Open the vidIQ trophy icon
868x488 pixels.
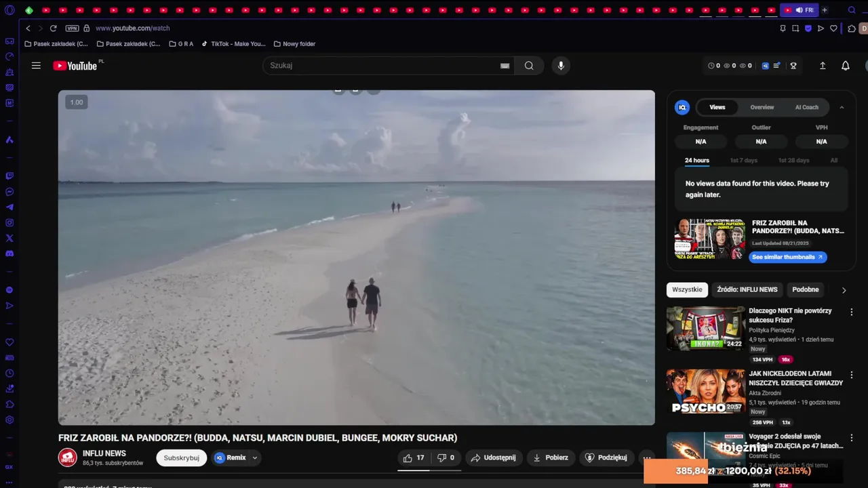(x=793, y=66)
